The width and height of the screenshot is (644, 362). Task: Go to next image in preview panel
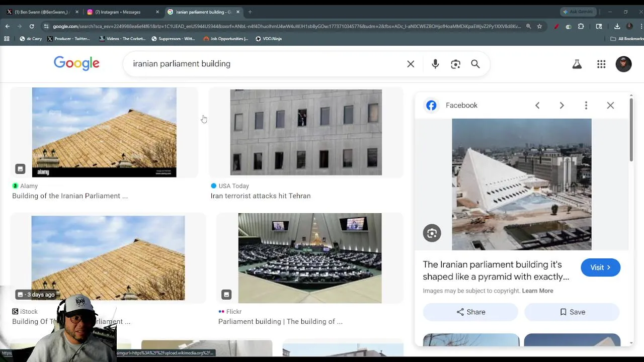click(562, 105)
